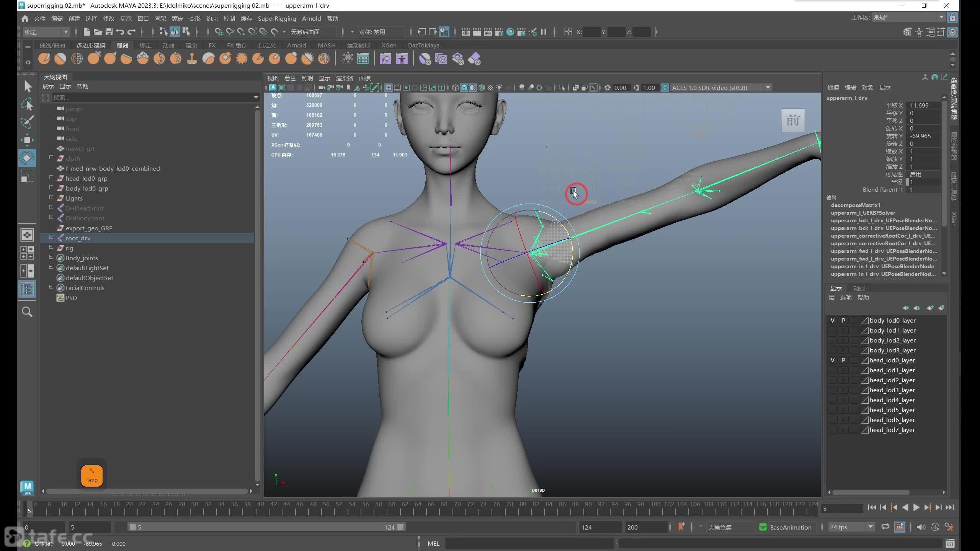This screenshot has height=551, width=980.
Task: Select the first sculpt brush shelf icon
Action: (x=44, y=59)
